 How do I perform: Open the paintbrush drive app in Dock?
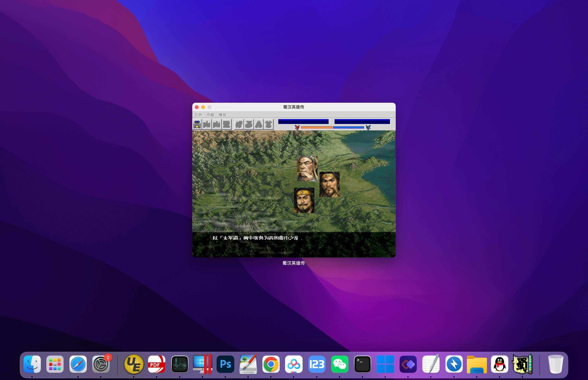tap(248, 364)
